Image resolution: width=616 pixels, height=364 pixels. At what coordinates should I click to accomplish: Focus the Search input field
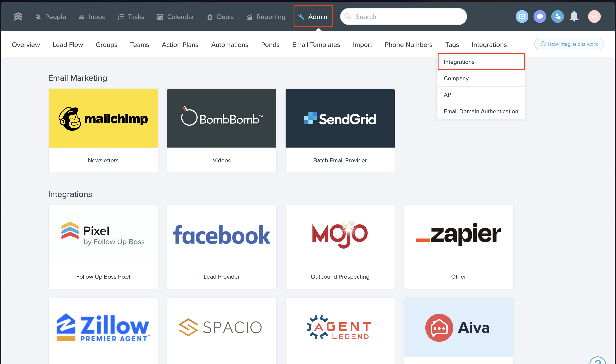coord(403,16)
